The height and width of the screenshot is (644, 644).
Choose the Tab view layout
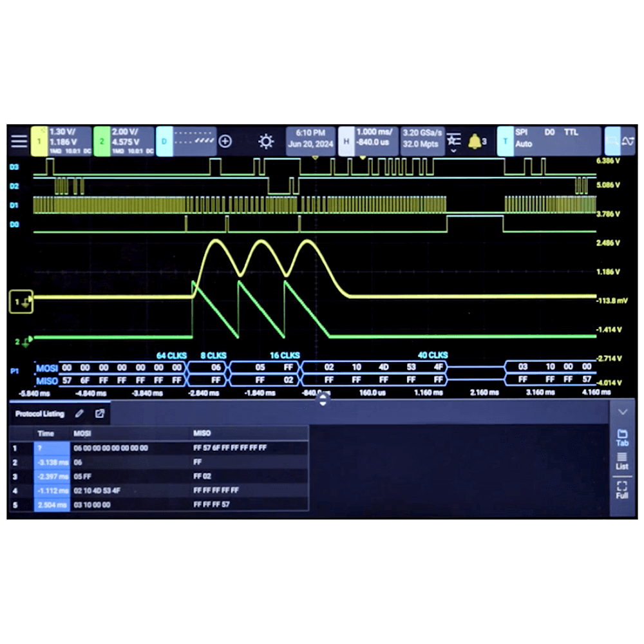click(x=621, y=437)
